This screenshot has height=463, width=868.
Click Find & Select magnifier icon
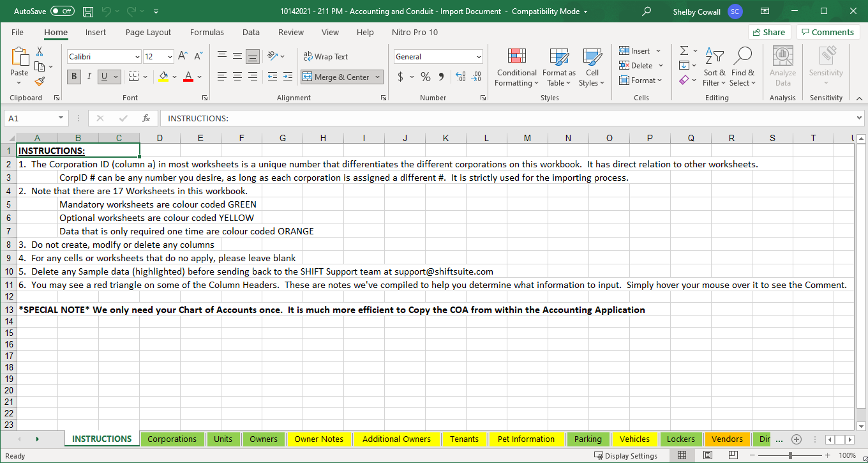coord(743,56)
